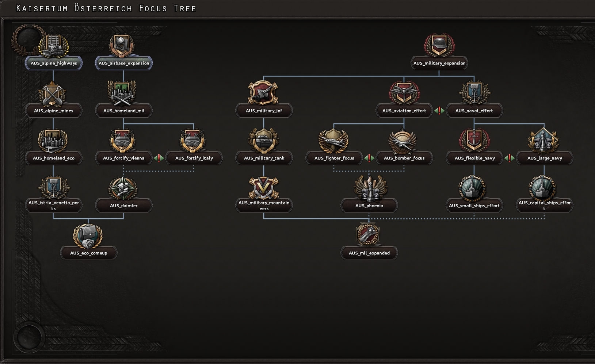Image resolution: width=595 pixels, height=364 pixels.
Task: Open the AUS_military_expansion helmet focus icon
Action: click(439, 46)
